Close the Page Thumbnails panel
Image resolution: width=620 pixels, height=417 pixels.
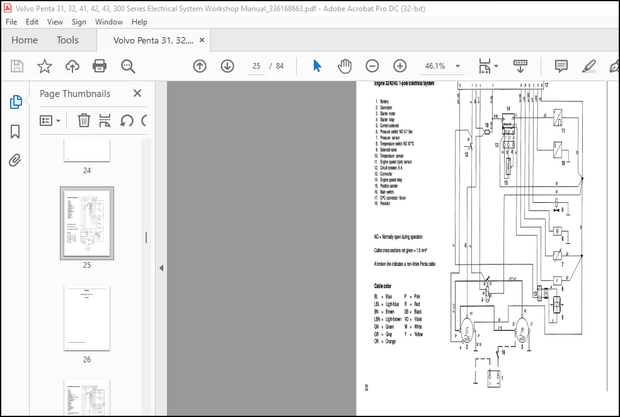tap(137, 93)
